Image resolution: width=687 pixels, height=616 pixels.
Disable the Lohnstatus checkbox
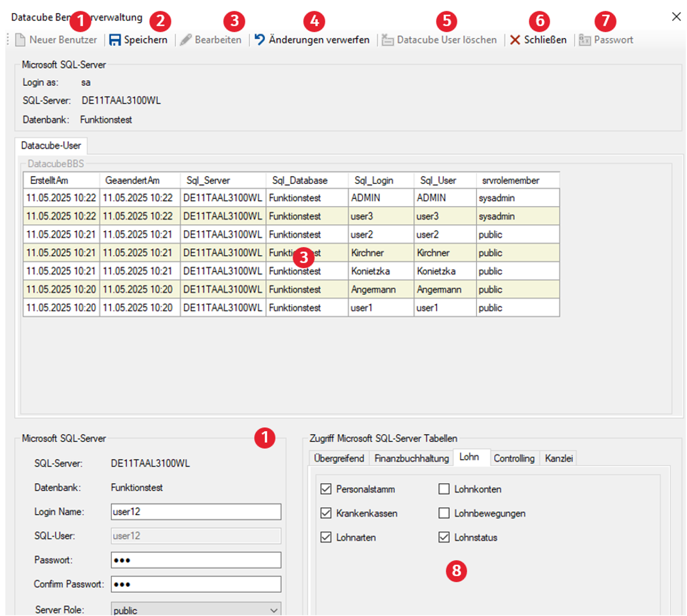click(x=444, y=537)
